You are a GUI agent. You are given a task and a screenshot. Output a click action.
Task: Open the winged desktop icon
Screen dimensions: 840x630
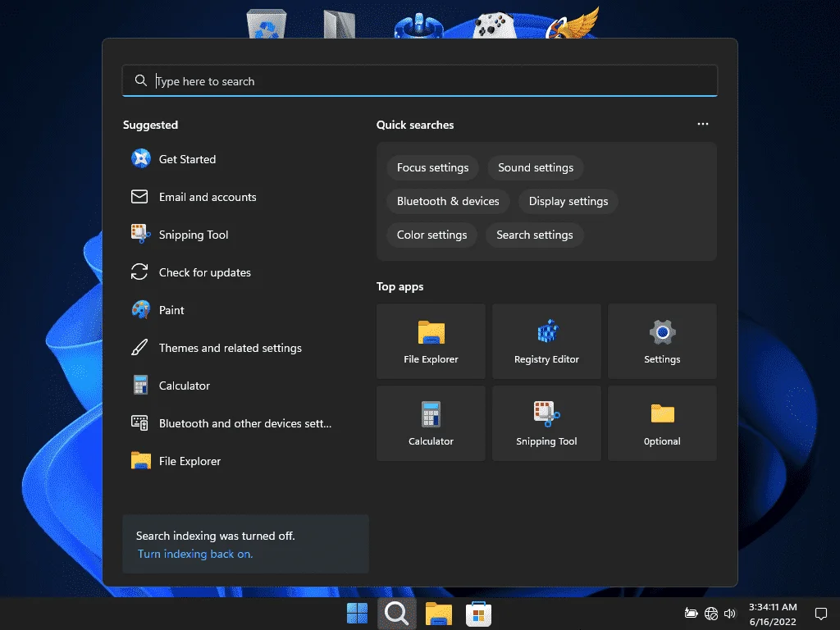[572, 23]
